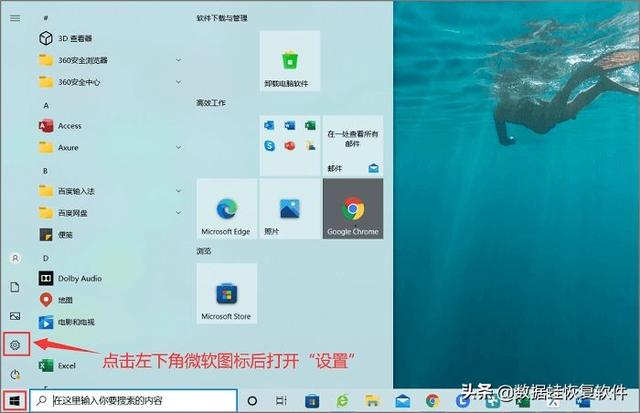This screenshot has width=640, height=413.
Task: Open the green e browser on taskbar
Action: 342,401
